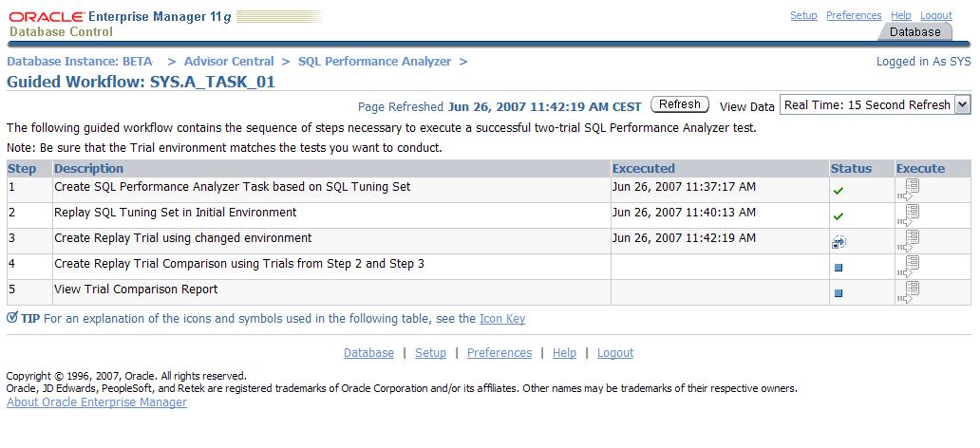980x448 pixels.
Task: Execute step 4 Trial Comparison
Action: [x=909, y=266]
